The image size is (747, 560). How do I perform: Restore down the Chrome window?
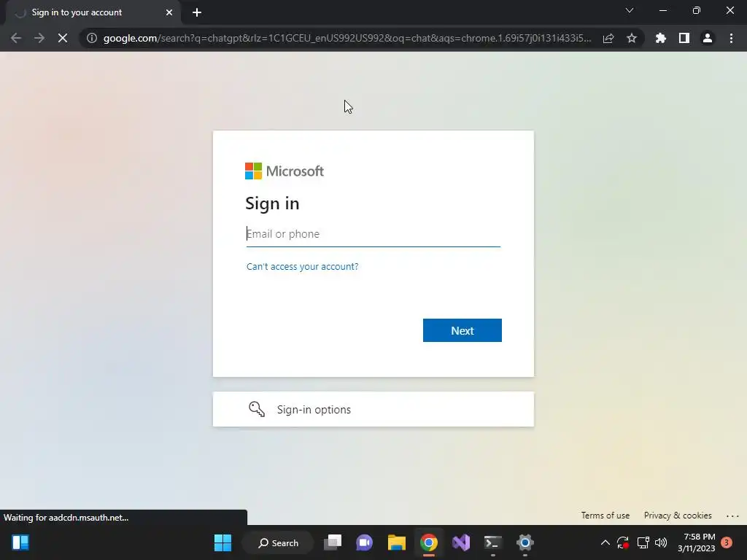[x=697, y=10]
